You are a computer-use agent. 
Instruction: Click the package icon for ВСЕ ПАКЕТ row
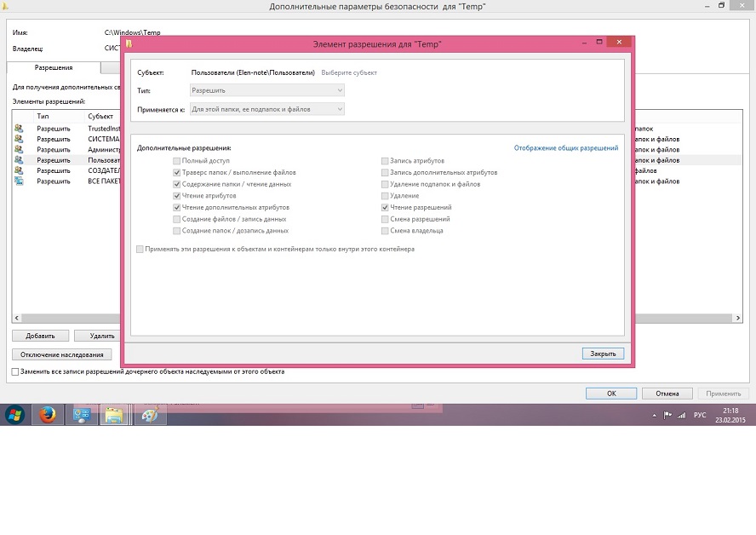click(19, 181)
